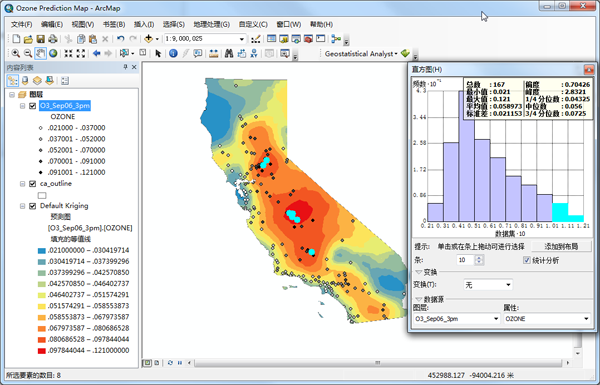Toggle the ca_outline layer checkbox
The width and height of the screenshot is (600, 385).
pos(33,184)
